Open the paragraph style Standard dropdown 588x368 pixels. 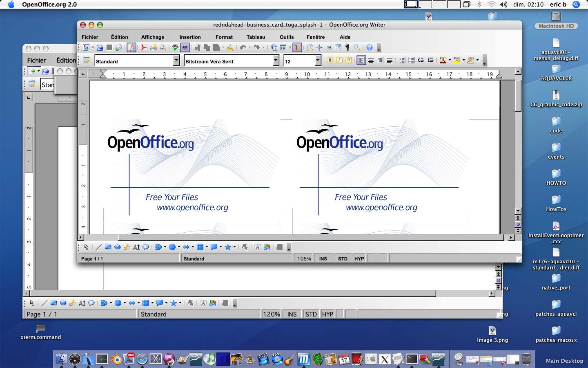pos(176,61)
